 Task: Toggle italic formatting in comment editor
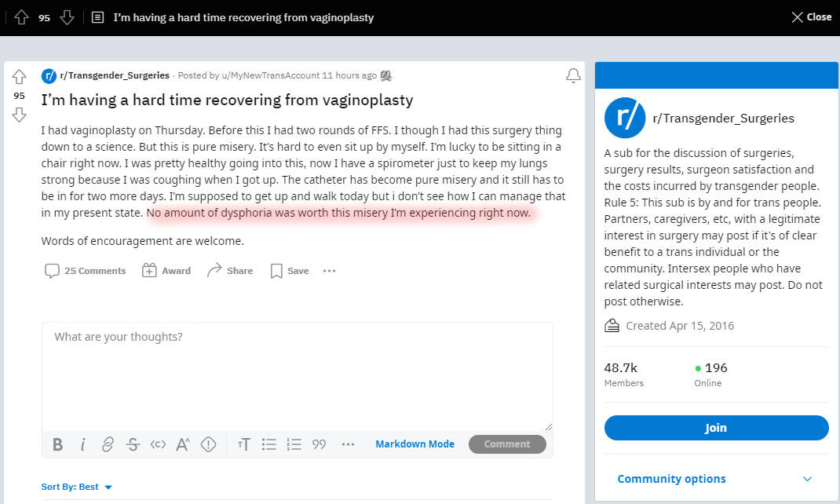tap(82, 444)
